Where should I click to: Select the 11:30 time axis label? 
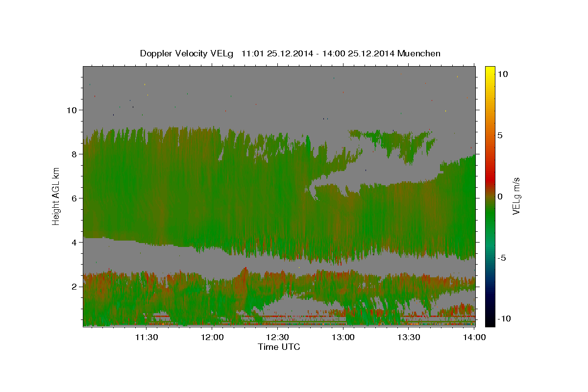click(x=147, y=337)
